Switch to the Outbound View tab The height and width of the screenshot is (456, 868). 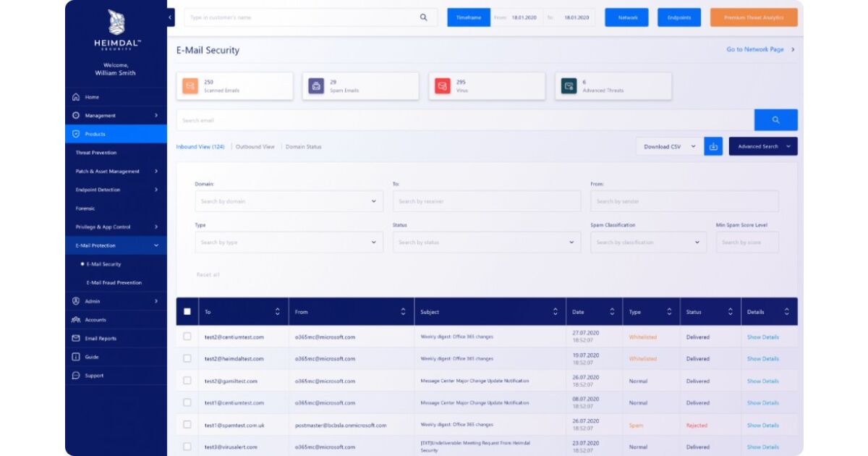point(255,147)
